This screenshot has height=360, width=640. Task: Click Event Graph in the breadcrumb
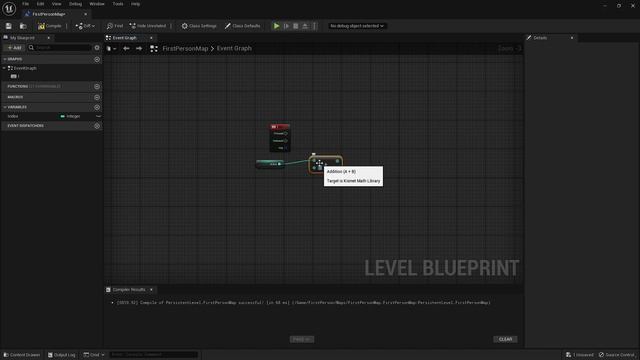[234, 49]
